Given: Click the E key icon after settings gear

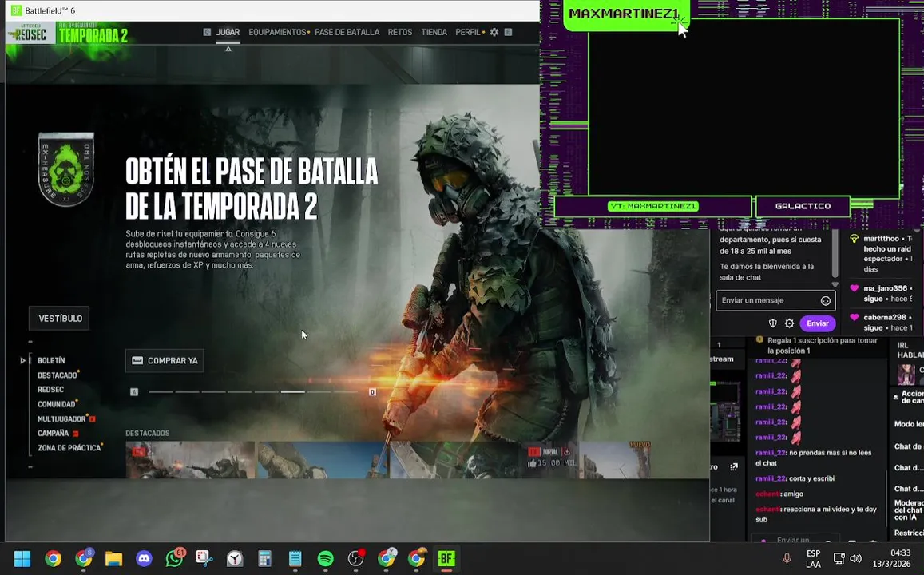Looking at the screenshot, I should (508, 32).
